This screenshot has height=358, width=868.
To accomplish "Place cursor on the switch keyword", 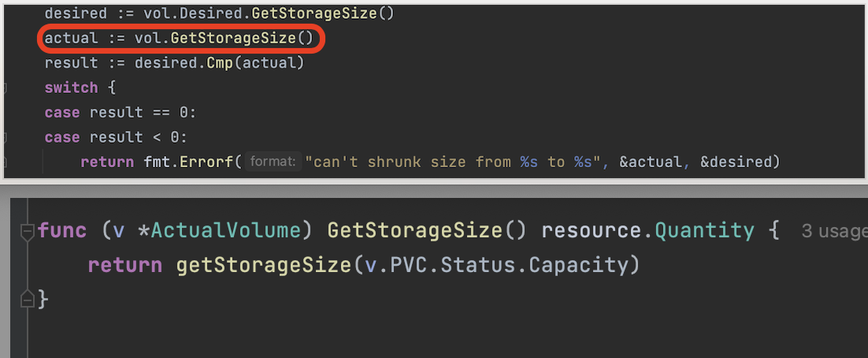I will click(71, 88).
